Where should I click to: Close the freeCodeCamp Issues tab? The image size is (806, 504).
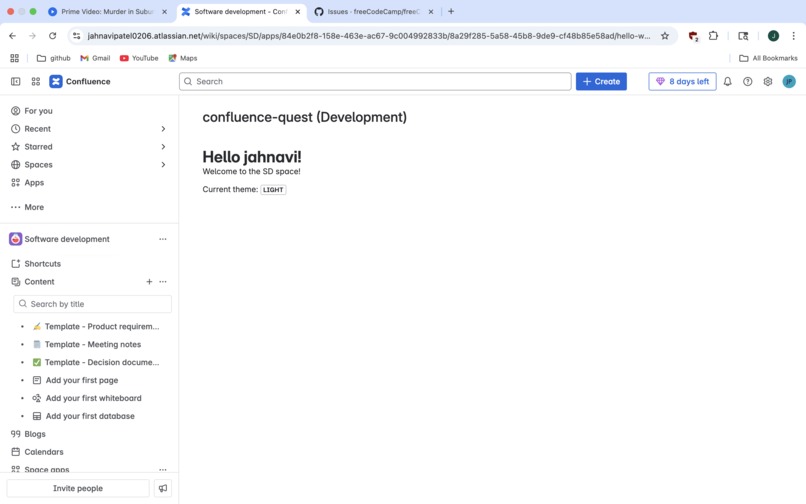click(431, 11)
